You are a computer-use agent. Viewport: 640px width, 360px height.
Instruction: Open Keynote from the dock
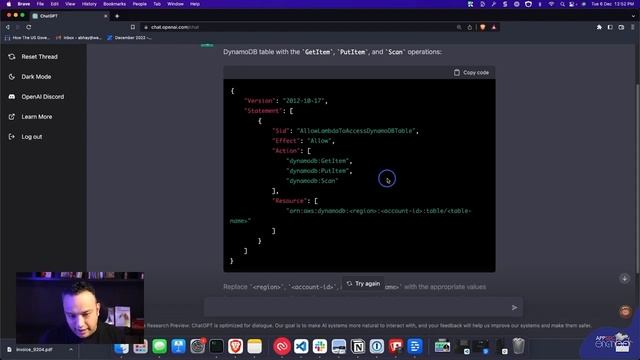pos(178,347)
